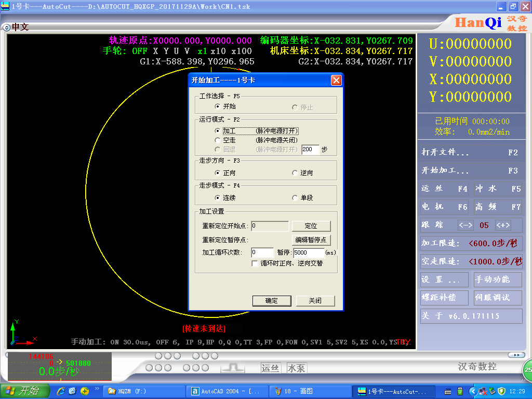Viewport: 532px width, 399px height.
Task: Enable 循环时正向、逆向交替 checkbox
Action: click(255, 263)
